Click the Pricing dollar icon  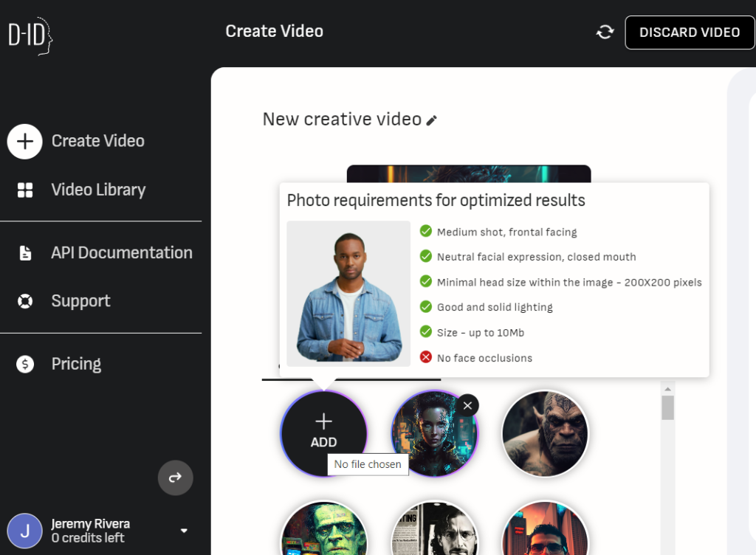(x=25, y=364)
